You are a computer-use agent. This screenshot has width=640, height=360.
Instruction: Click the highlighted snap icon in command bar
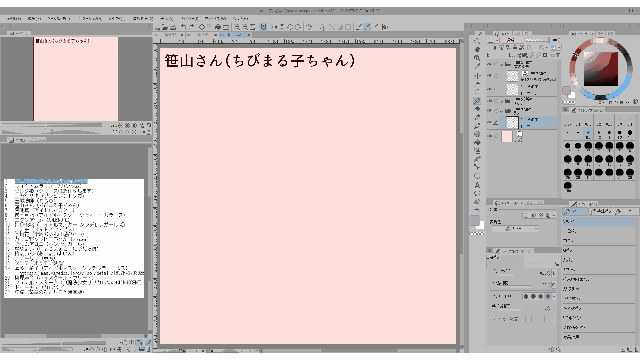tap(263, 27)
